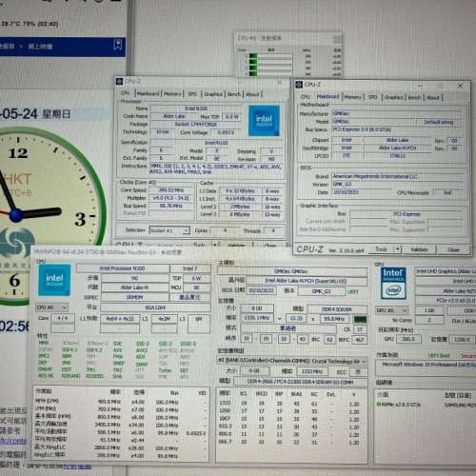Click the green memory chip icon in HWiNFO

coord(360,319)
